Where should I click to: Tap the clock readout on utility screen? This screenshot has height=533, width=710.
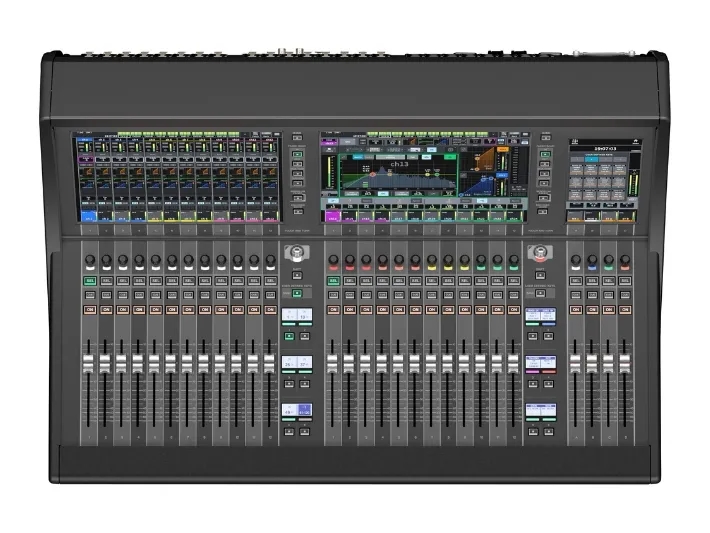pyautogui.click(x=605, y=149)
